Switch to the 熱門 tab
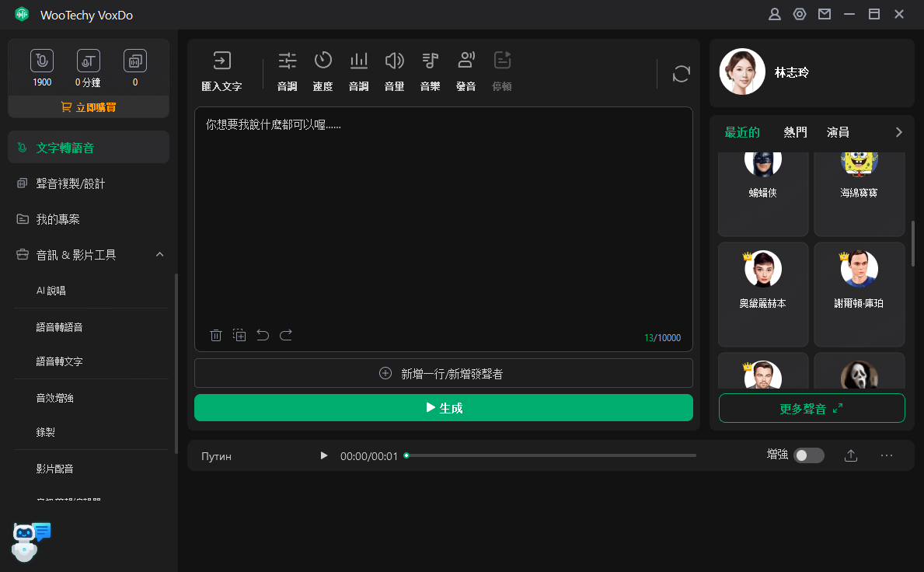Image resolution: width=924 pixels, height=572 pixels. pos(795,132)
